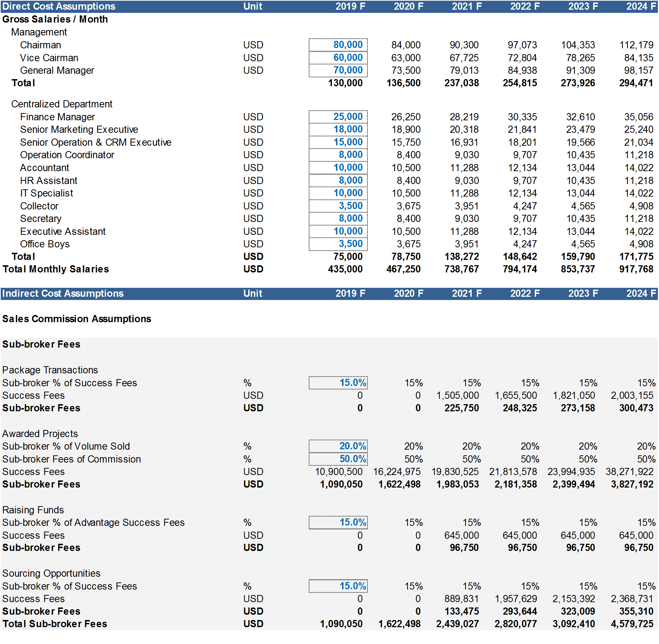This screenshot has width=659, height=644.
Task: Click Finance Manager 2019 input 25,000
Action: coord(338,117)
